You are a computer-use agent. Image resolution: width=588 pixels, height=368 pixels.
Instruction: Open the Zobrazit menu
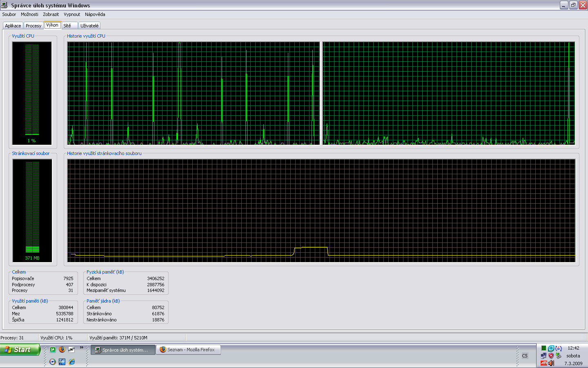click(x=51, y=14)
